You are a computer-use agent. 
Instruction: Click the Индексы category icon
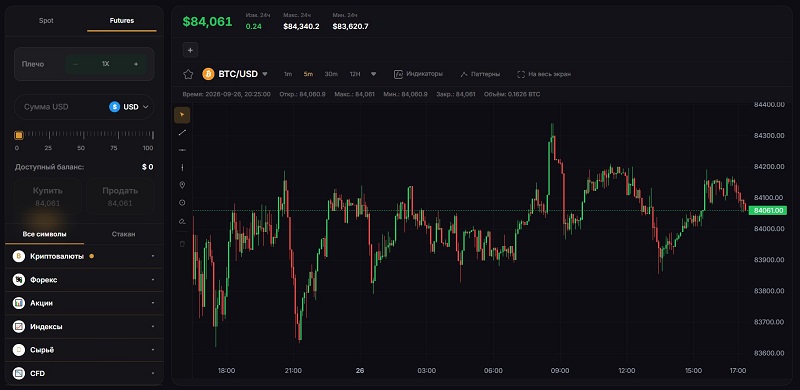(19, 326)
